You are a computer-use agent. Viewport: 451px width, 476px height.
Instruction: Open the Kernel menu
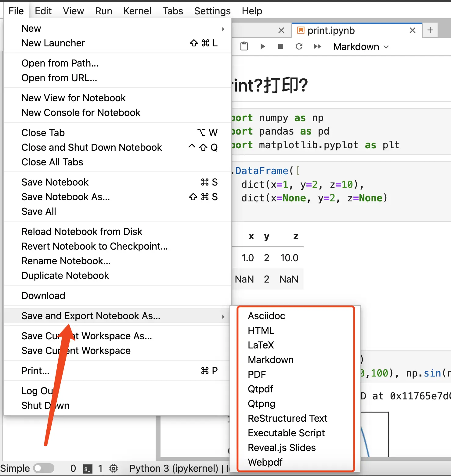pyautogui.click(x=137, y=11)
